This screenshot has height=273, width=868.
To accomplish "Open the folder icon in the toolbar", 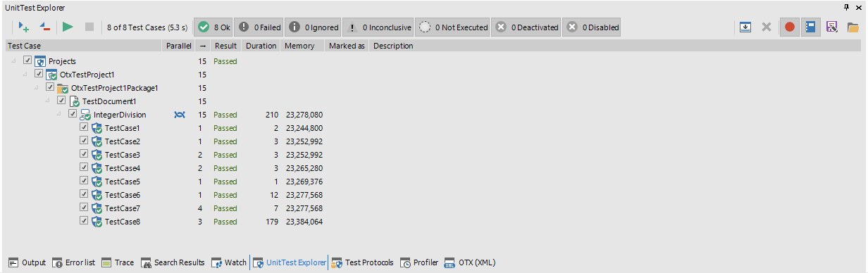I will pos(852,27).
